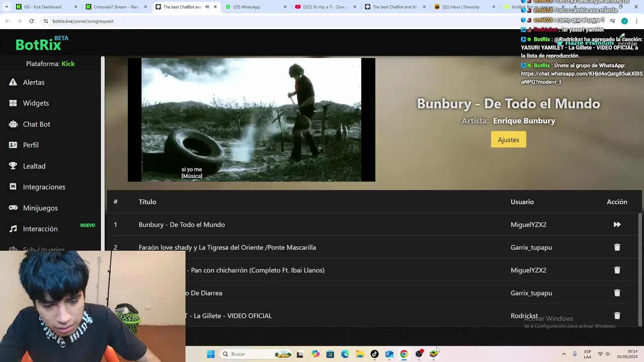Reload the page

point(31,21)
